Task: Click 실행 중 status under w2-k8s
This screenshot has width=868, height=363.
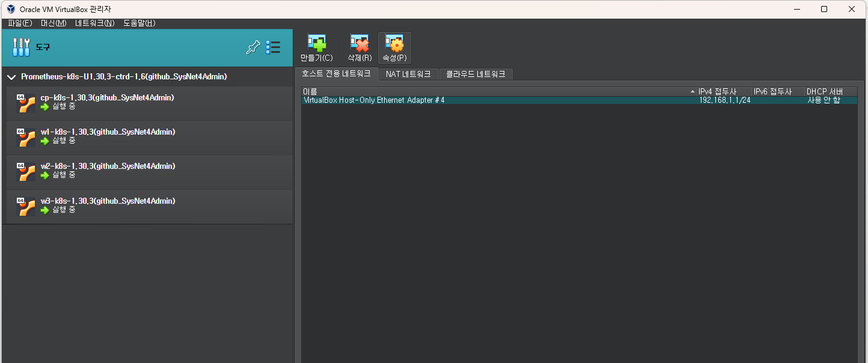Action: [64, 175]
